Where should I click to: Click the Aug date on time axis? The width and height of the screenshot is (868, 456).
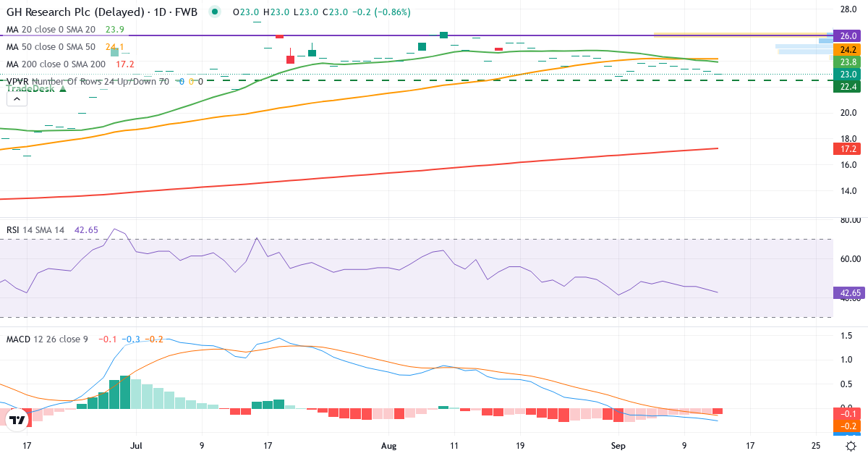coord(388,446)
